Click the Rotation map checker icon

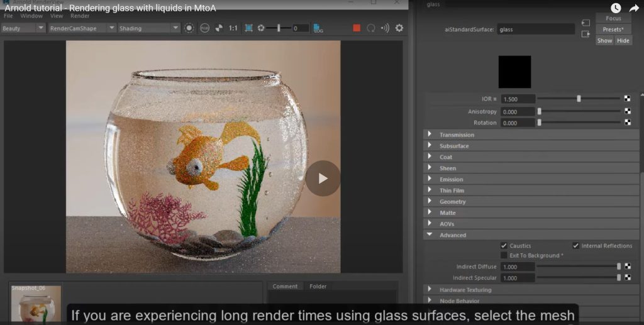[627, 123]
